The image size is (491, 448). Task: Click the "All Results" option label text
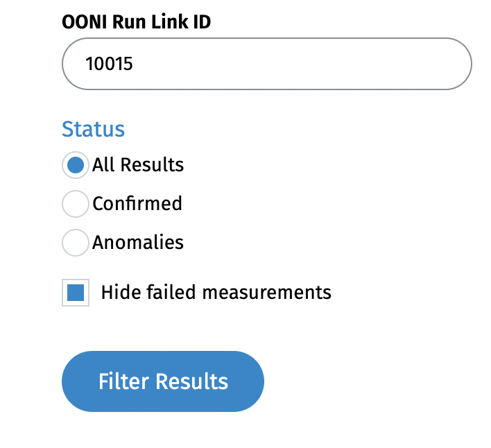coord(138,165)
